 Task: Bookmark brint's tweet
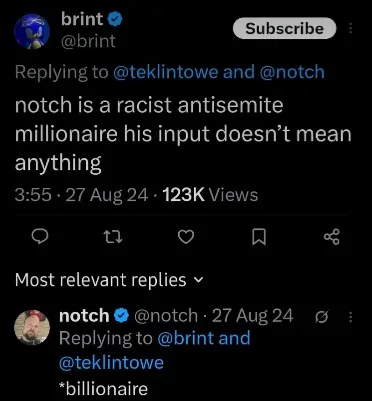[x=259, y=237]
